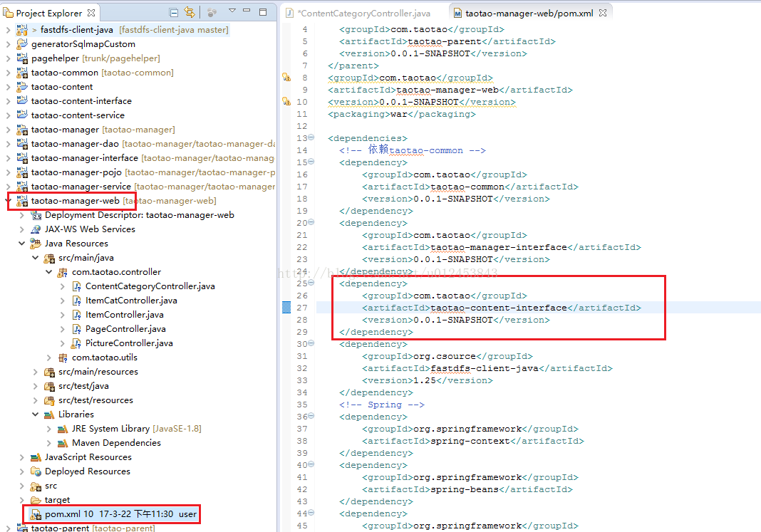Select taotao-manager-dao project
The image size is (761, 532).
pyautogui.click(x=75, y=144)
